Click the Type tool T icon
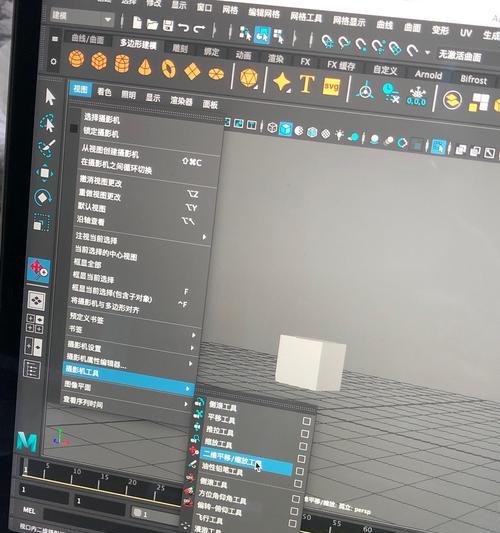Image resolution: width=500 pixels, height=533 pixels. pos(307,84)
